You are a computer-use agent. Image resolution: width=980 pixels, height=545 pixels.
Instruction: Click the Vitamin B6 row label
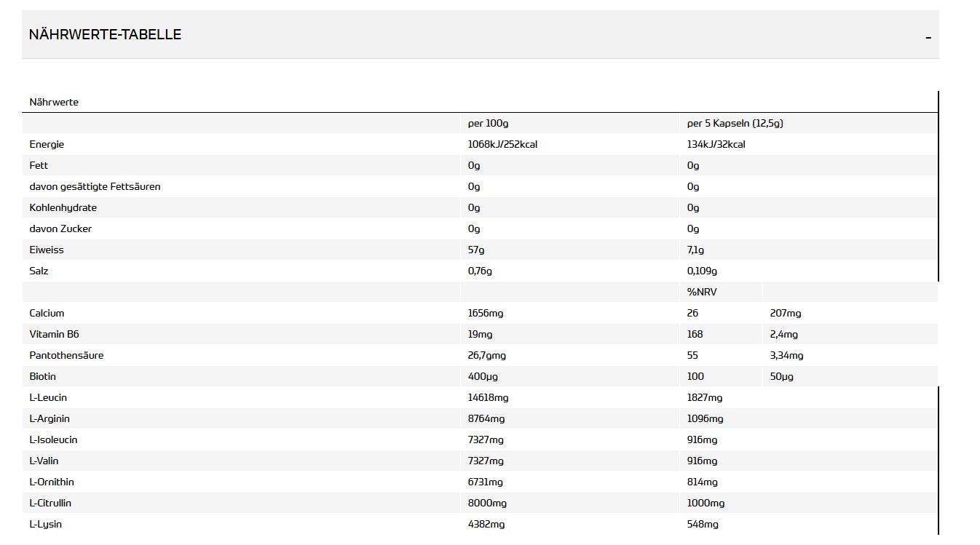pyautogui.click(x=54, y=334)
